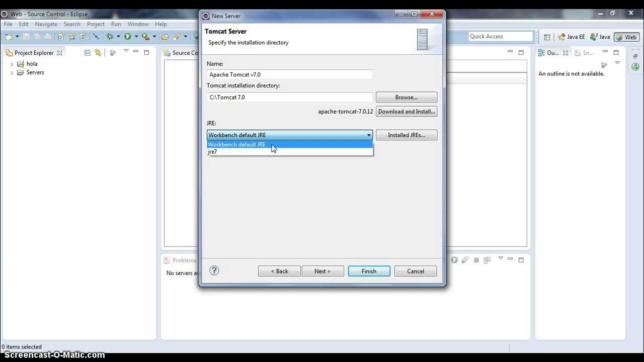This screenshot has width=644, height=362.
Task: Open the New item dropdown arrow
Action: tap(17, 37)
